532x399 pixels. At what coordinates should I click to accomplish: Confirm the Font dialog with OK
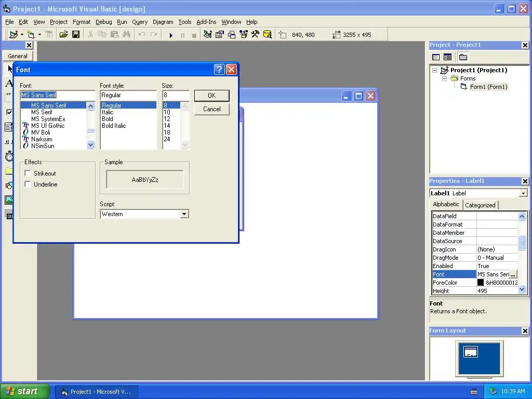tap(212, 96)
